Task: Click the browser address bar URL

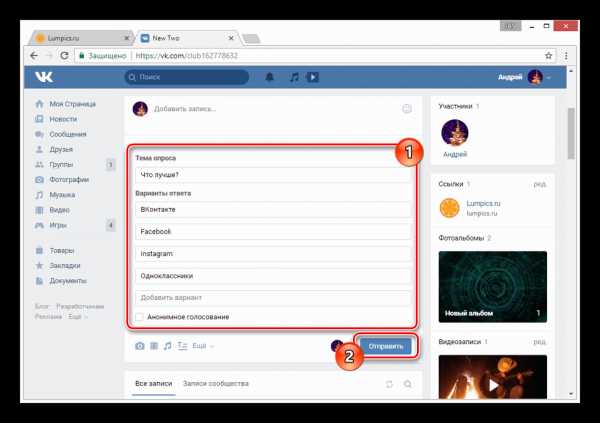Action: point(187,56)
